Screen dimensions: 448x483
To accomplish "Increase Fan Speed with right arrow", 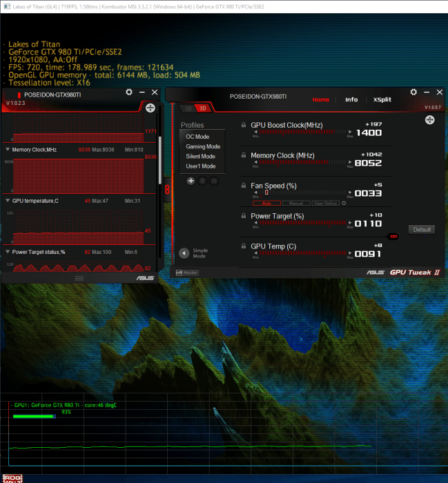I will (x=350, y=193).
